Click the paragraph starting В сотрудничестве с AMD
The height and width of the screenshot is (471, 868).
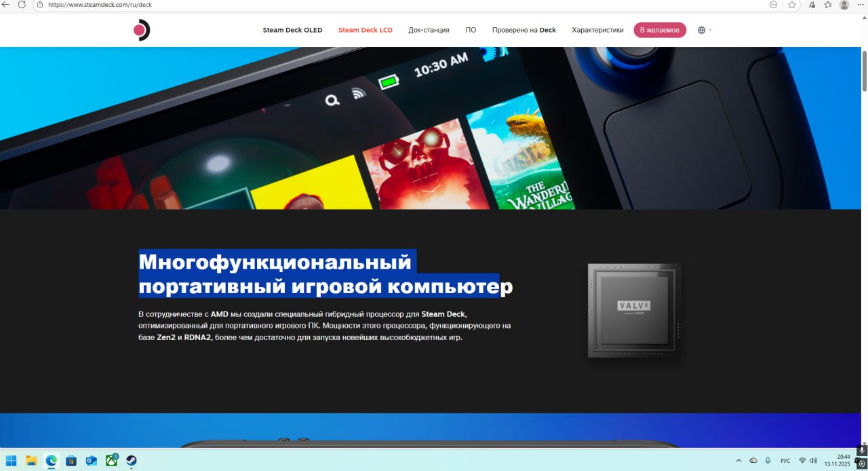[x=324, y=326]
